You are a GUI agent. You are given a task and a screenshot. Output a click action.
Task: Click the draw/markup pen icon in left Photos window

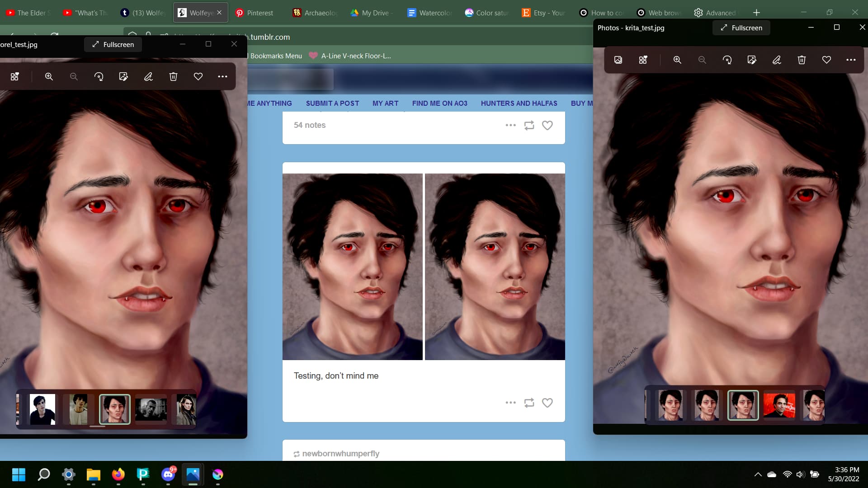(x=148, y=77)
